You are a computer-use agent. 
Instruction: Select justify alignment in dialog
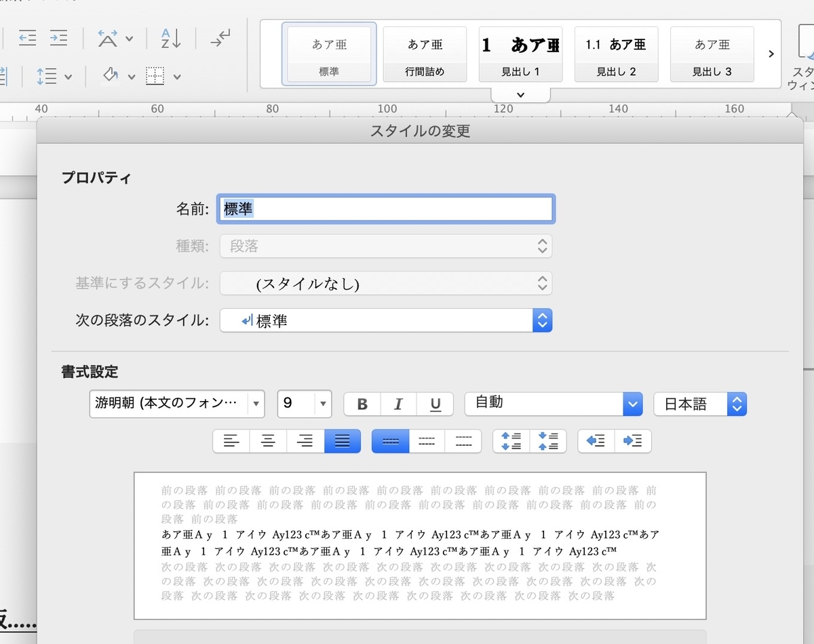pos(343,441)
